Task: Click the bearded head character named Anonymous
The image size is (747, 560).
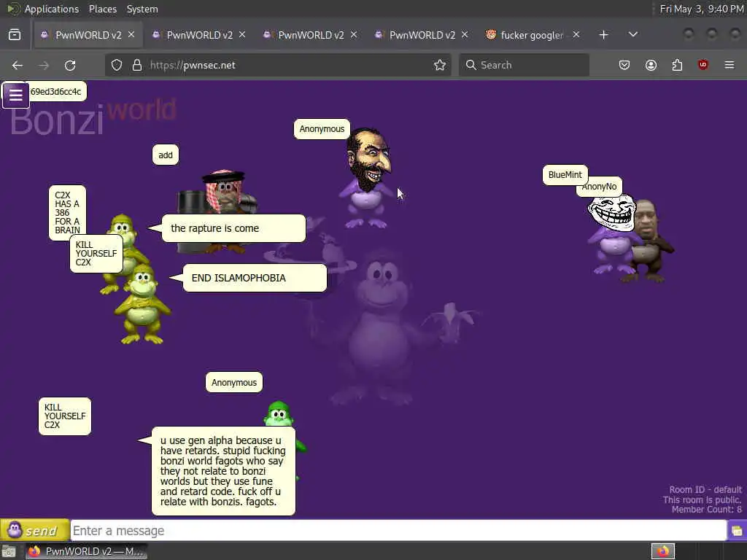Action: pyautogui.click(x=368, y=176)
